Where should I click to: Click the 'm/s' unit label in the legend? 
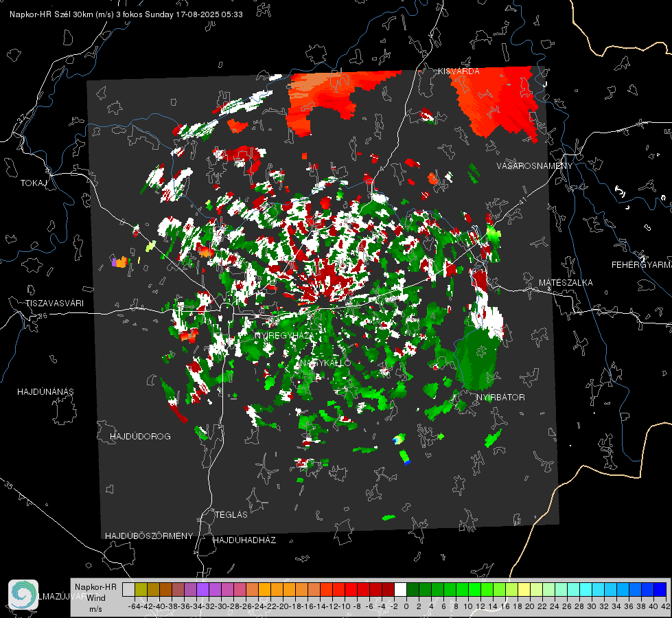pos(95,609)
